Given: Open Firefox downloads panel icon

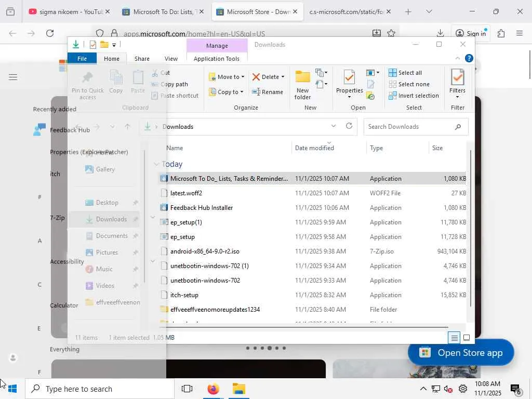Looking at the screenshot, I should click(x=440, y=33).
